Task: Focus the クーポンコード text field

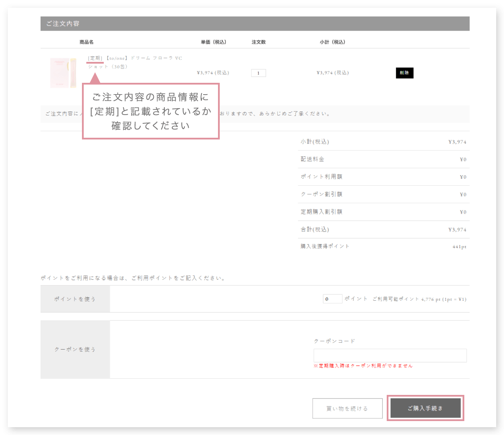Action: pos(390,355)
